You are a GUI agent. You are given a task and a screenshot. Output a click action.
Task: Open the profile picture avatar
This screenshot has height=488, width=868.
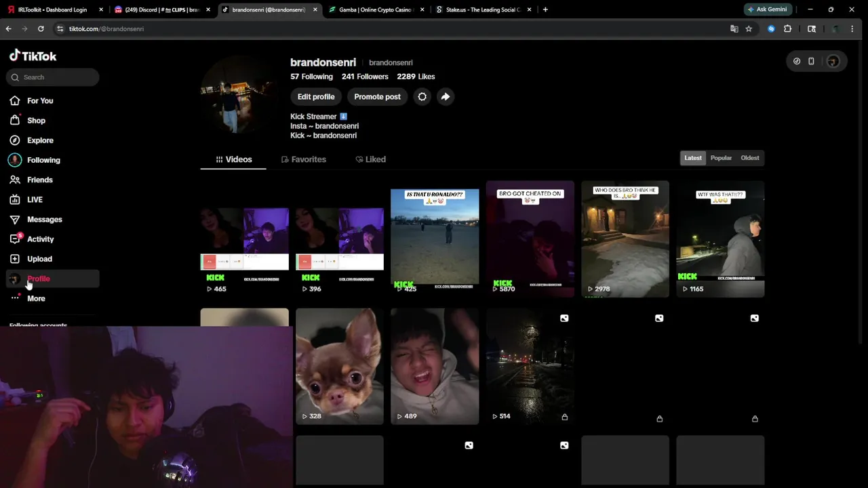coord(237,95)
